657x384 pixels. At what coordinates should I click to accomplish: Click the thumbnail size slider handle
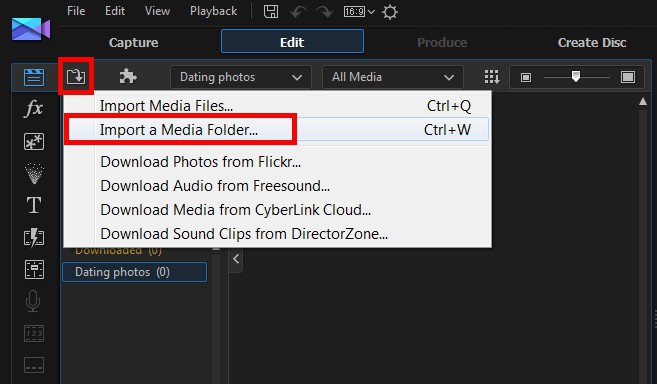click(x=576, y=76)
